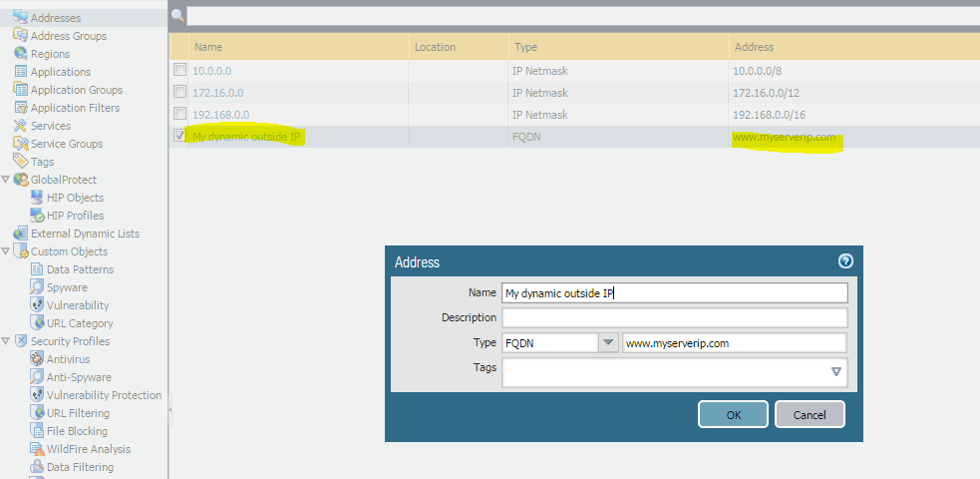Viewport: 980px width, 479px height.
Task: Click the Regions globe icon
Action: [x=21, y=54]
